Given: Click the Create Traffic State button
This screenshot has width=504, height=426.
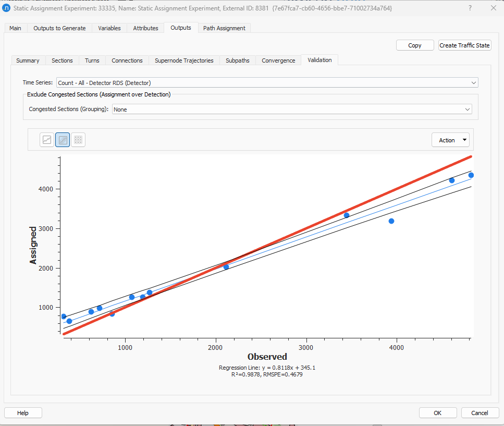Looking at the screenshot, I should pyautogui.click(x=464, y=45).
